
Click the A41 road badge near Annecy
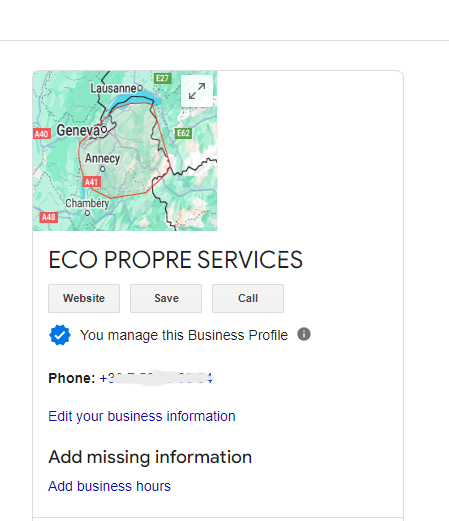(x=91, y=182)
